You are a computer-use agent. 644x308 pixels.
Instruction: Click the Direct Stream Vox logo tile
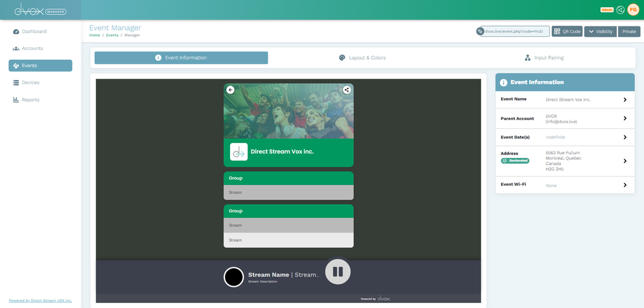239,152
